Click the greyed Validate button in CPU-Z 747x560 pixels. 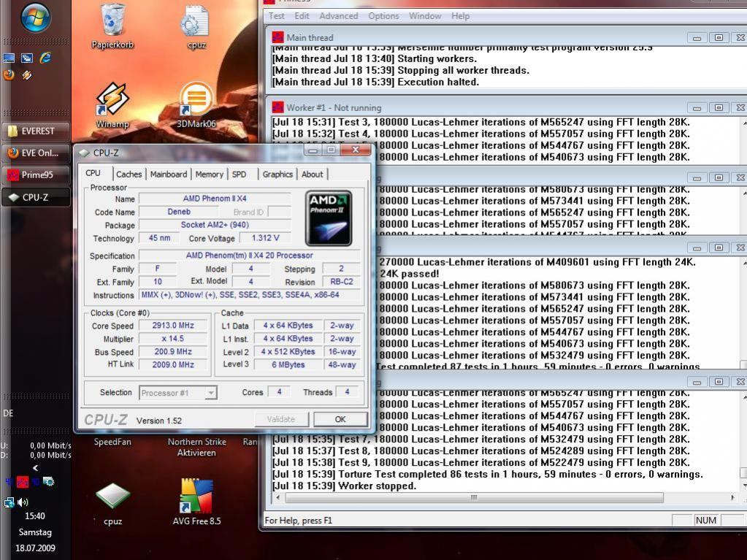281,419
